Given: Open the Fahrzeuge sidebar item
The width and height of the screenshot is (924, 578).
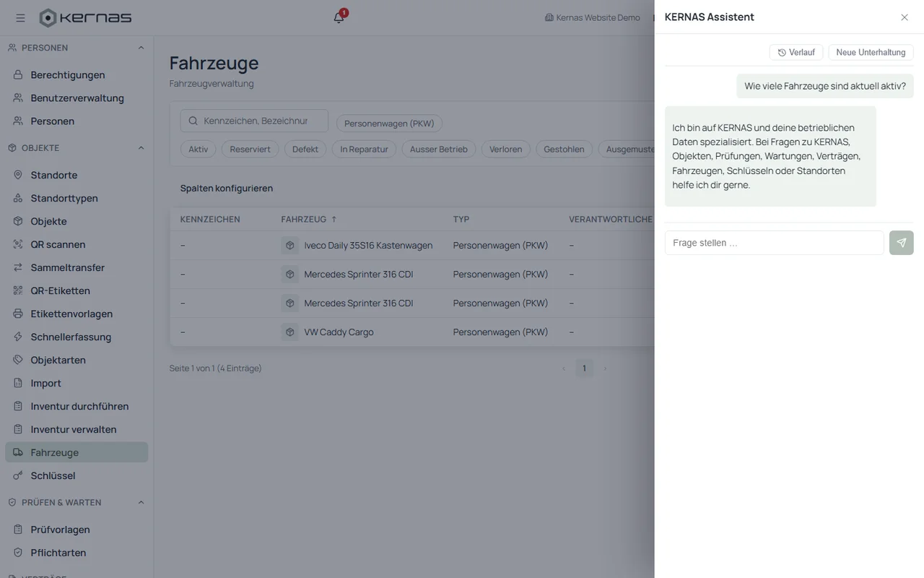Looking at the screenshot, I should (77, 452).
